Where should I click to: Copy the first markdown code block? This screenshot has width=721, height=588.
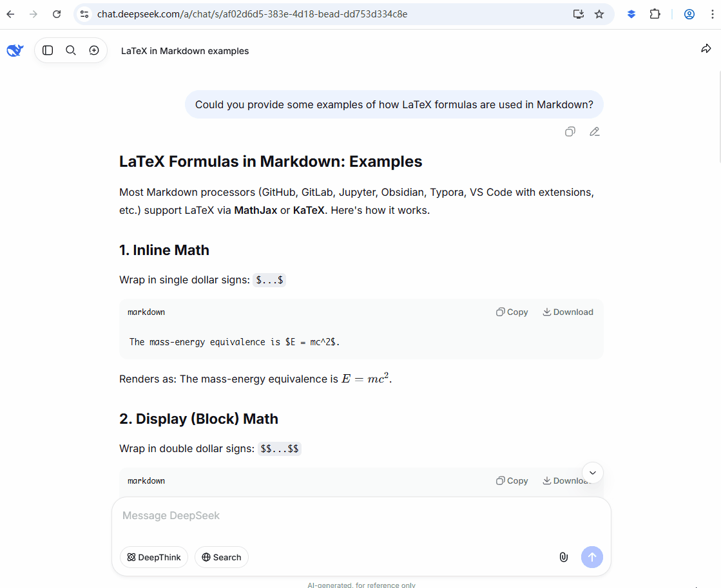(x=512, y=312)
